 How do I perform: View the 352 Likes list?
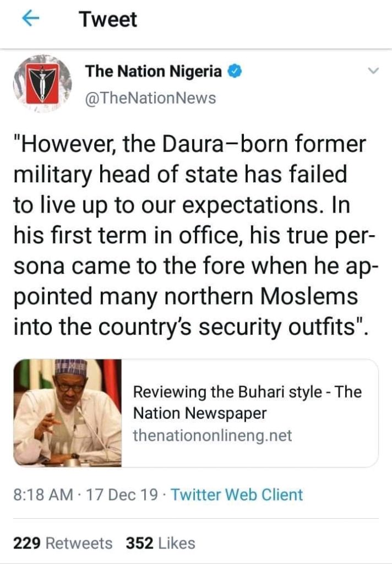point(161,543)
